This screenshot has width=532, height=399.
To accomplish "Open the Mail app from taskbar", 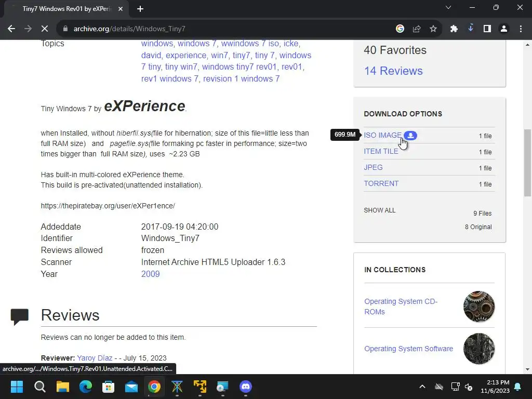I will [x=131, y=387].
